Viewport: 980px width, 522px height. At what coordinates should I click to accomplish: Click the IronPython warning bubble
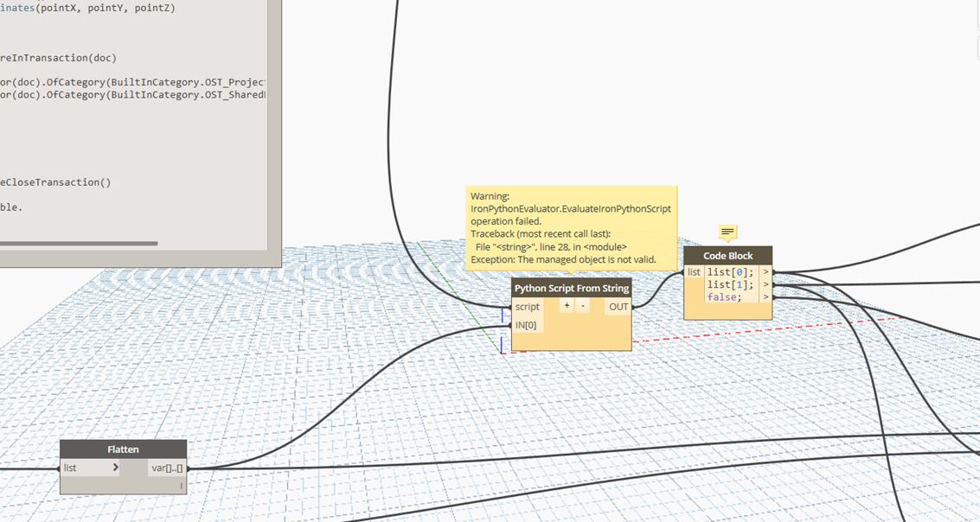[x=571, y=226]
